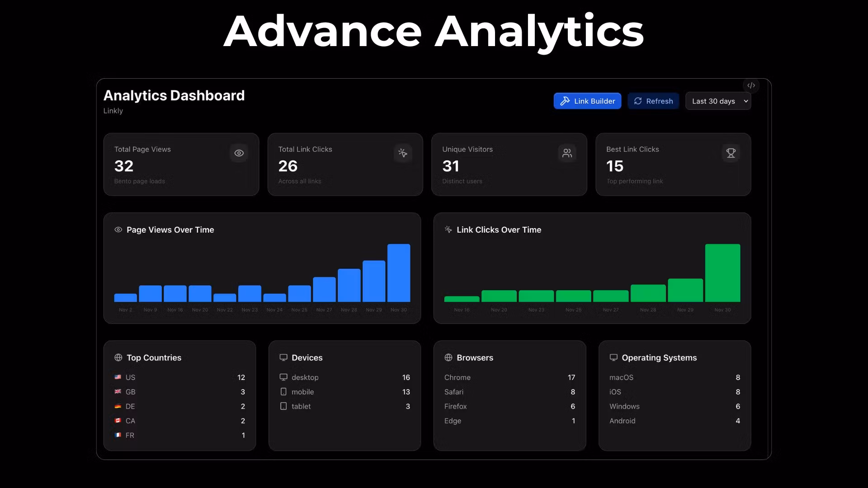Click the monitor icon beside Operating Systems
Screen dimensions: 868x488
613,357
